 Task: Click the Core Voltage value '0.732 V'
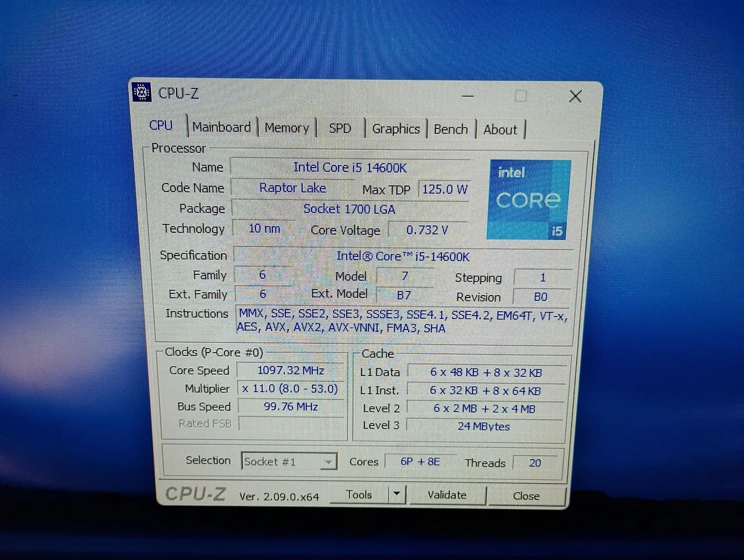pos(427,230)
